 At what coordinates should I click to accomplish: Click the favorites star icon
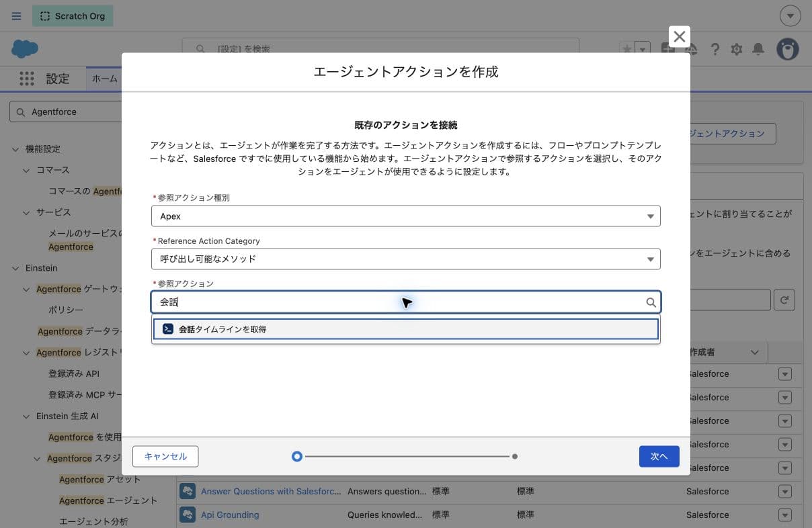tap(626, 49)
